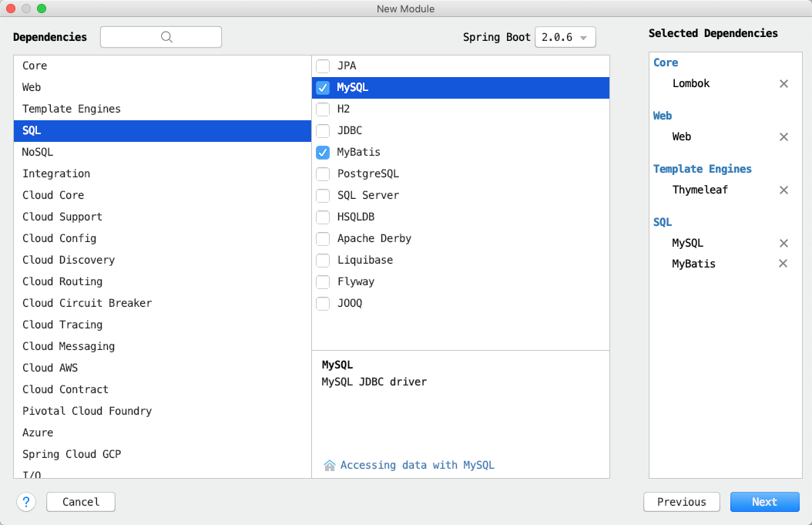The image size is (812, 525).
Task: Select the Azure category
Action: point(163,432)
